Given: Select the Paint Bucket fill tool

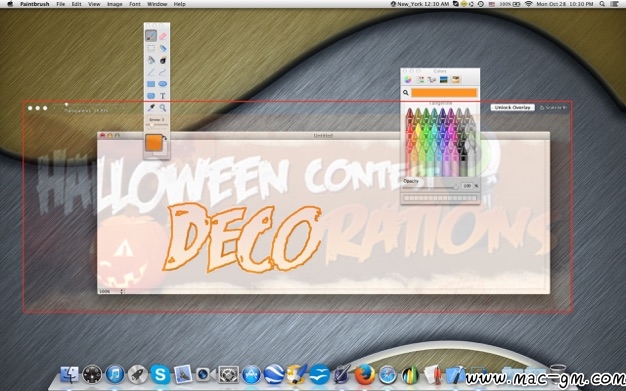Looking at the screenshot, I should tap(151, 60).
